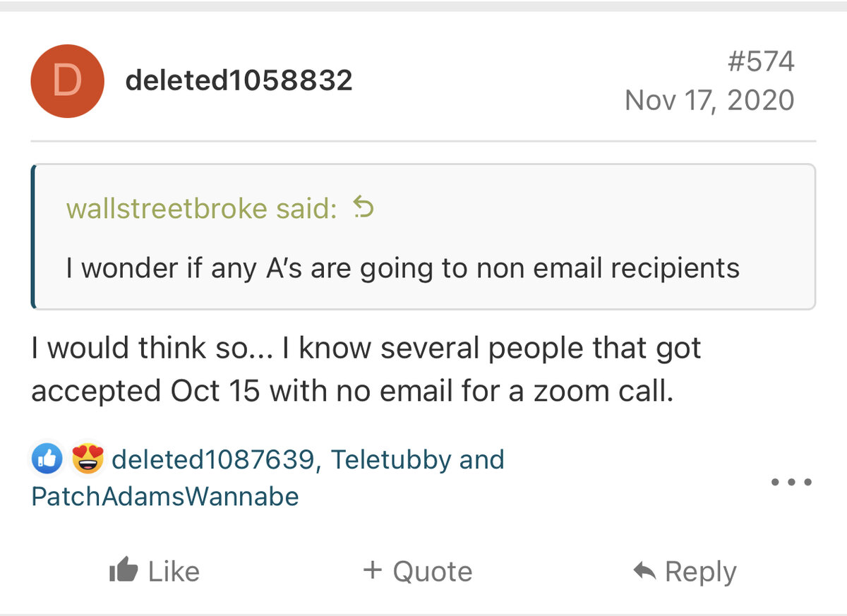The height and width of the screenshot is (616, 847).
Task: Click the Nov 17, 2020 post date
Action: [x=709, y=100]
